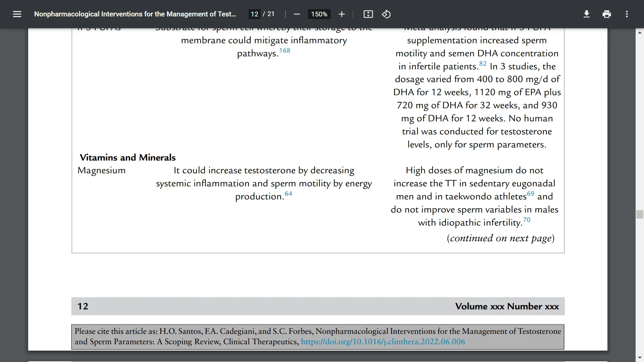644x362 pixels.
Task: Open reference 168 citation link
Action: 285,51
